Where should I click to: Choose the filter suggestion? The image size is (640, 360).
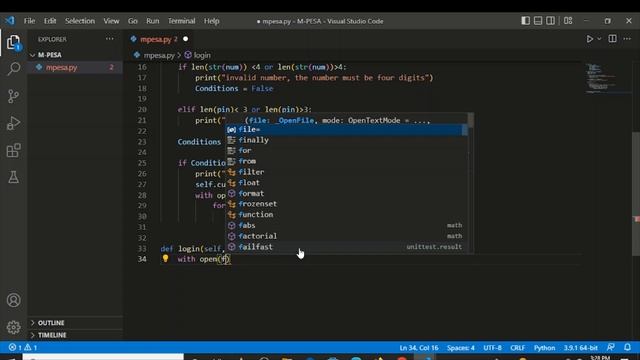[347, 172]
